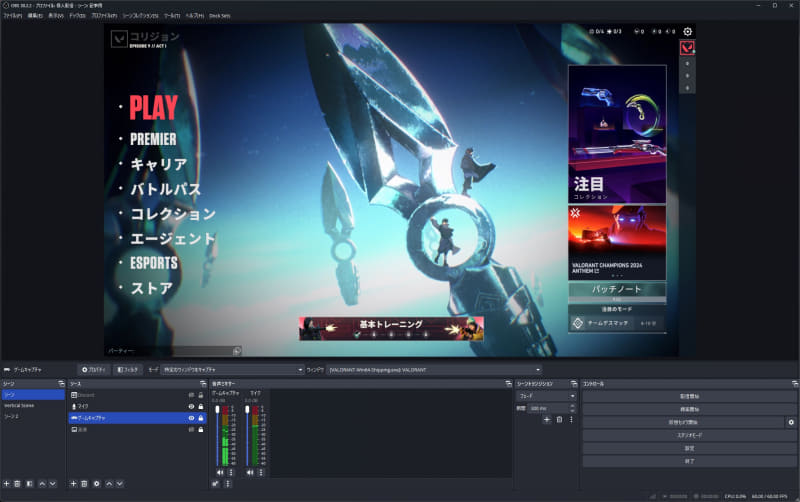Remove the current scene transition
The height and width of the screenshot is (502, 800).
[559, 419]
